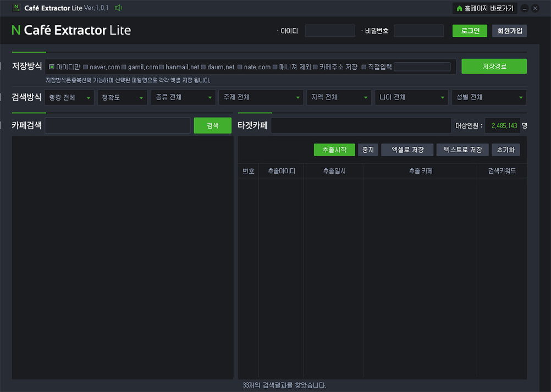Open the 홈페이지 바로가기 homepage shortcut

[484, 8]
